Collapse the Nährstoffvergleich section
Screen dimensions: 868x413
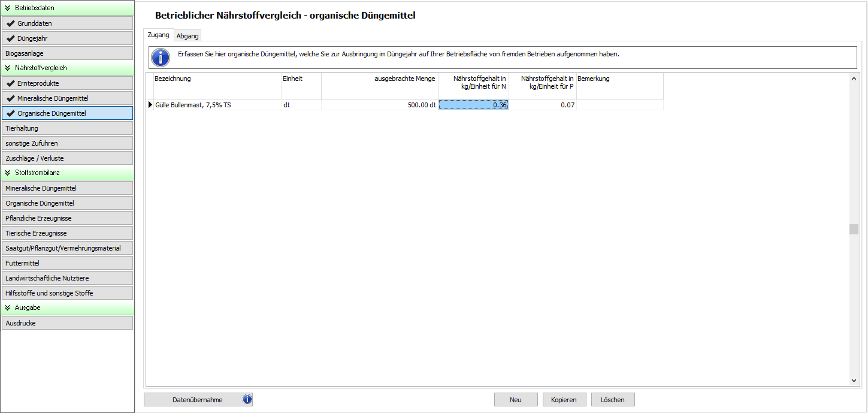(x=8, y=68)
